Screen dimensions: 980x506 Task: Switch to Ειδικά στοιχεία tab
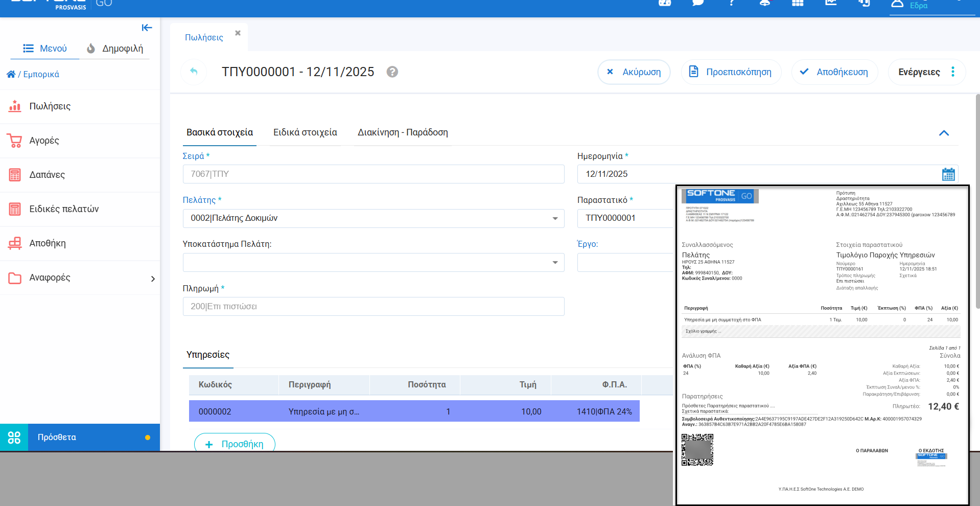pyautogui.click(x=305, y=132)
